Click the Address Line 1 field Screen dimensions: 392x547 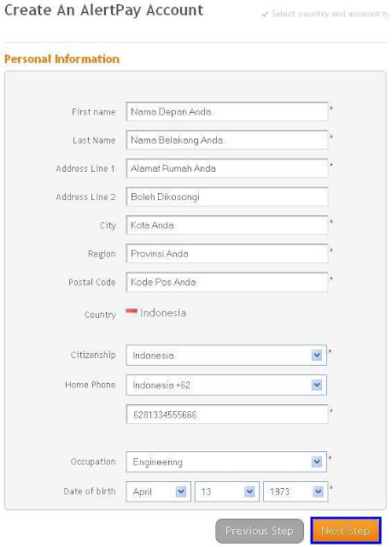tap(227, 168)
